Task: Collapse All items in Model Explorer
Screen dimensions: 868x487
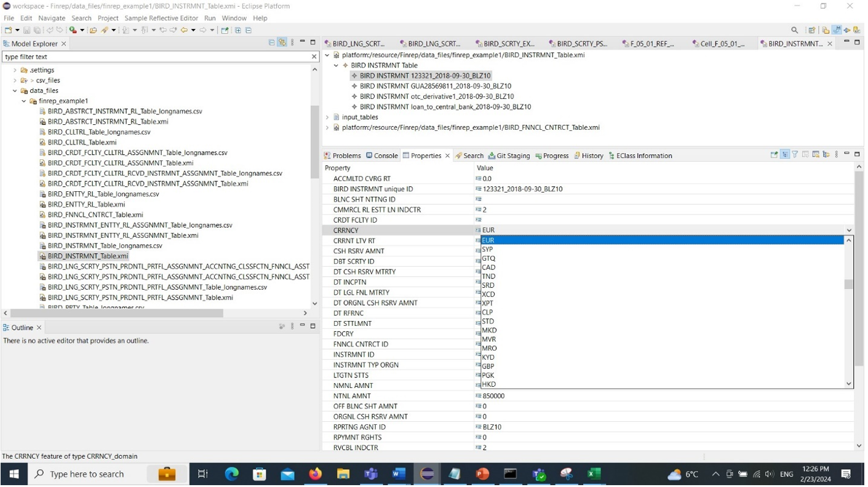Action: coord(271,43)
